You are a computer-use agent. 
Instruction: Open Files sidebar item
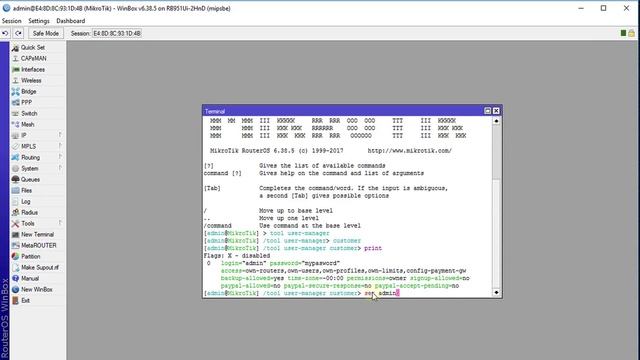[38, 191]
